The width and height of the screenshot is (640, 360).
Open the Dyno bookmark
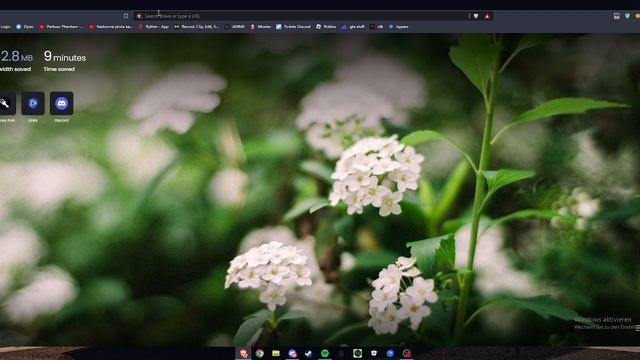[25, 27]
